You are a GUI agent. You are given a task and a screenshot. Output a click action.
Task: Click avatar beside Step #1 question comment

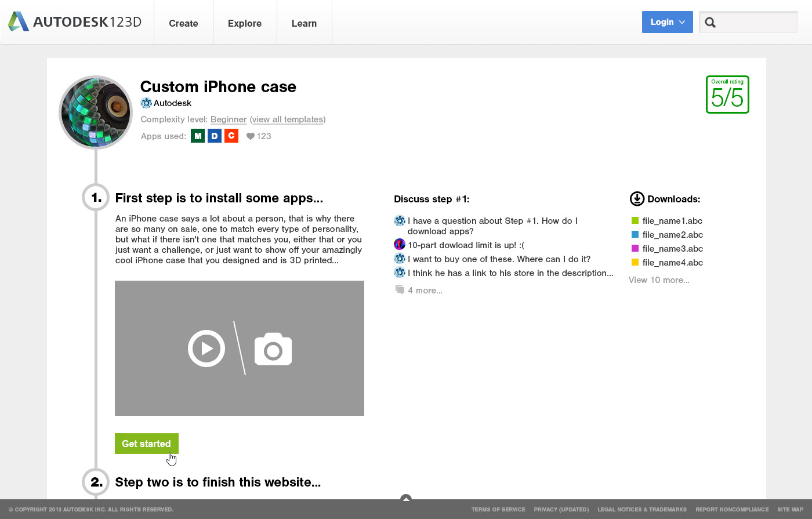coord(400,220)
